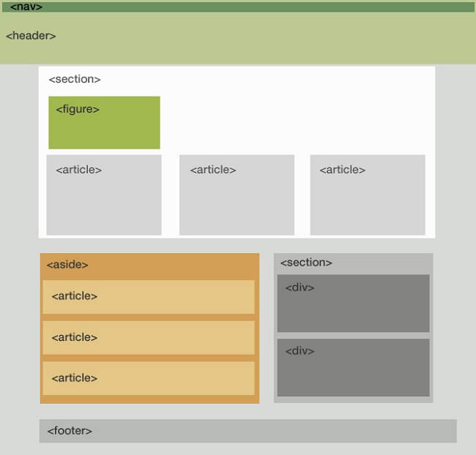Click the footer bar
This screenshot has width=476, height=455.
coord(248,431)
